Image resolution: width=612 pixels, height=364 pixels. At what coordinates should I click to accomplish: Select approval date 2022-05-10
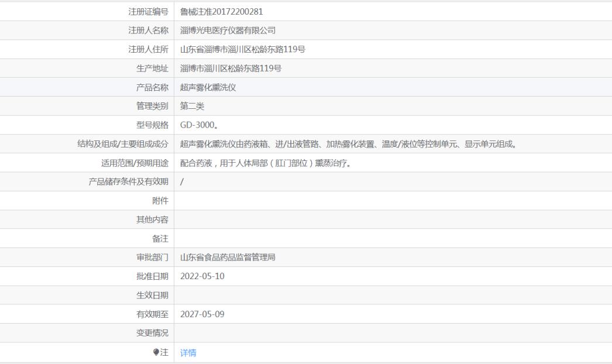[202, 276]
